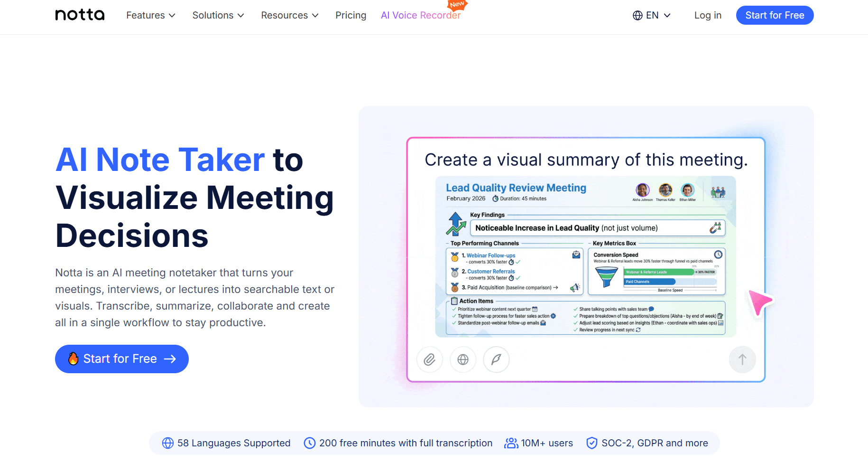
Task: Click the pen style icon
Action: (496, 359)
